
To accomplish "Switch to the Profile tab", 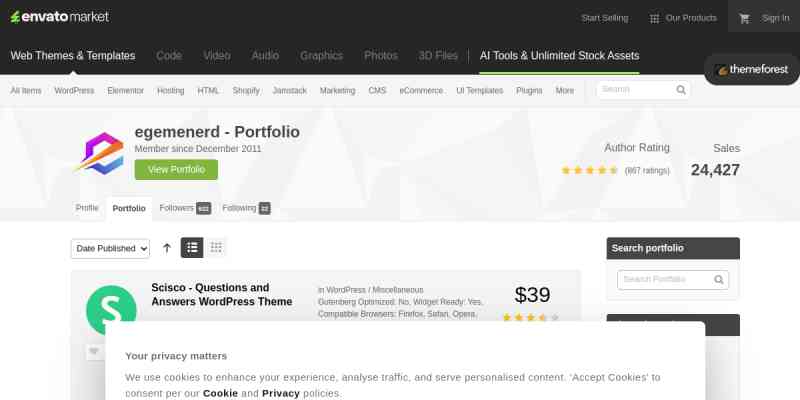I will [87, 208].
